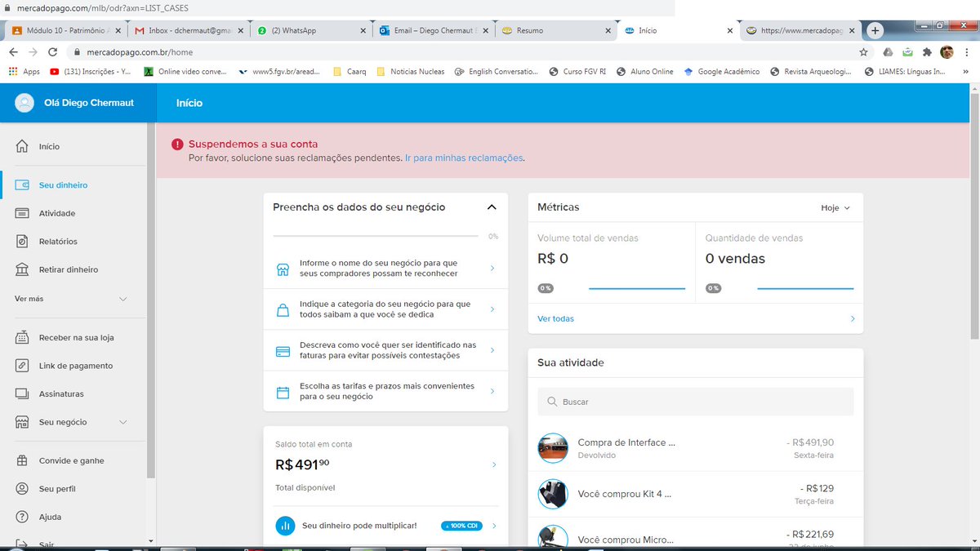Click the search magnifier icon in Sua atividade
This screenshot has width=980, height=551.
pos(553,402)
